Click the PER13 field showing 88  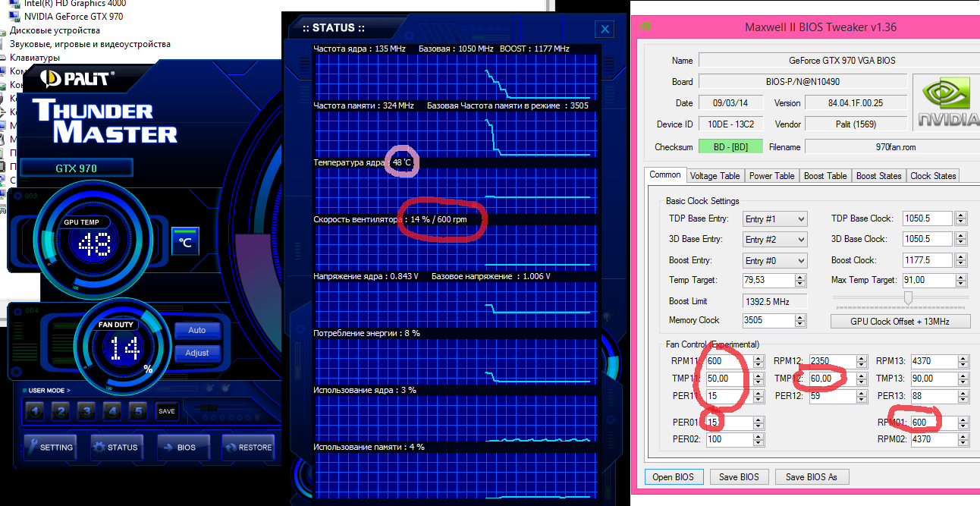coord(934,396)
